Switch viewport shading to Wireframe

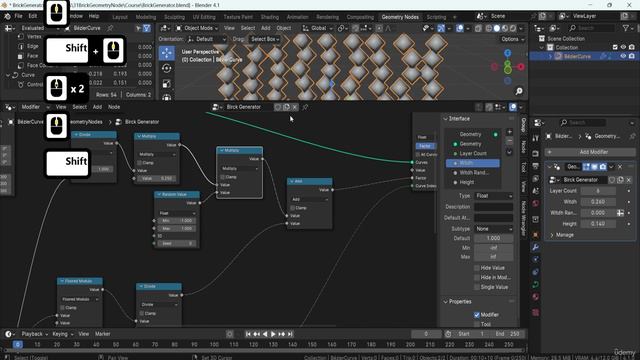[489, 28]
